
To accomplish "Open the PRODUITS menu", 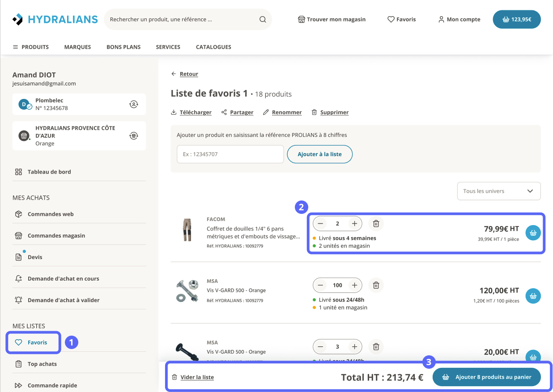I will [30, 47].
